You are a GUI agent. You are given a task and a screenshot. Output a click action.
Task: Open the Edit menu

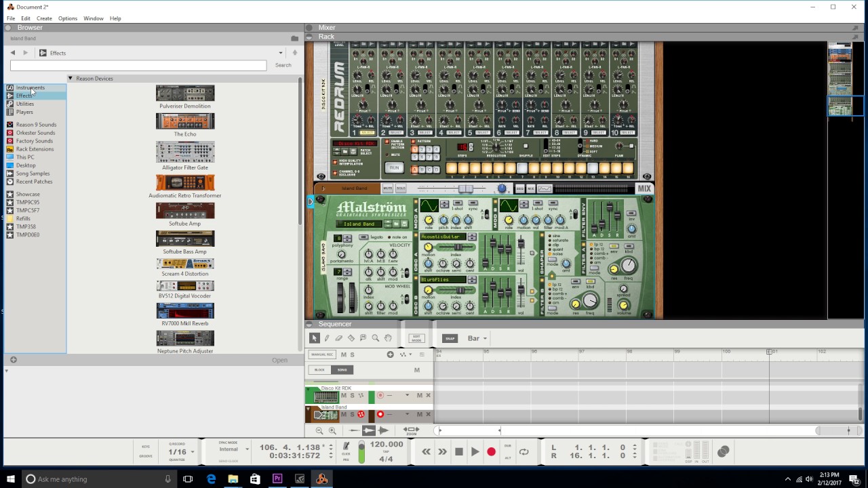(26, 18)
